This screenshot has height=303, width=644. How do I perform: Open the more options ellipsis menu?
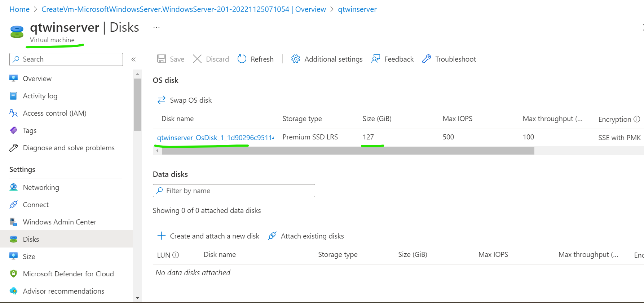tap(156, 27)
